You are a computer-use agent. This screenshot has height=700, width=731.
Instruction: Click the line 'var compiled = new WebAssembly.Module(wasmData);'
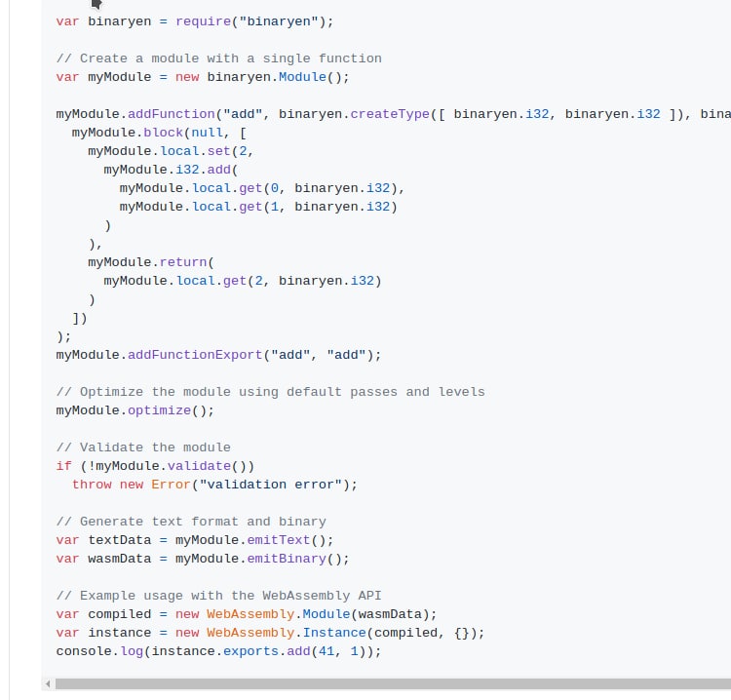tap(247, 614)
